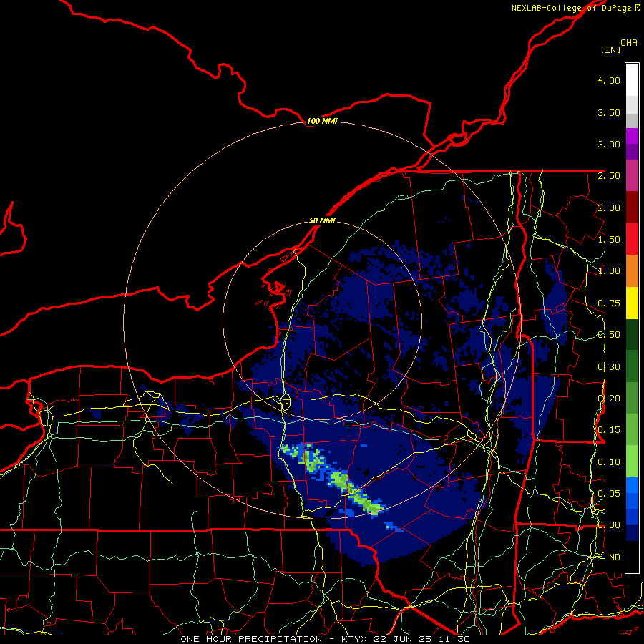This screenshot has height=644, width=644.
Task: Click the 2.50 legend value
Action: click(x=609, y=176)
